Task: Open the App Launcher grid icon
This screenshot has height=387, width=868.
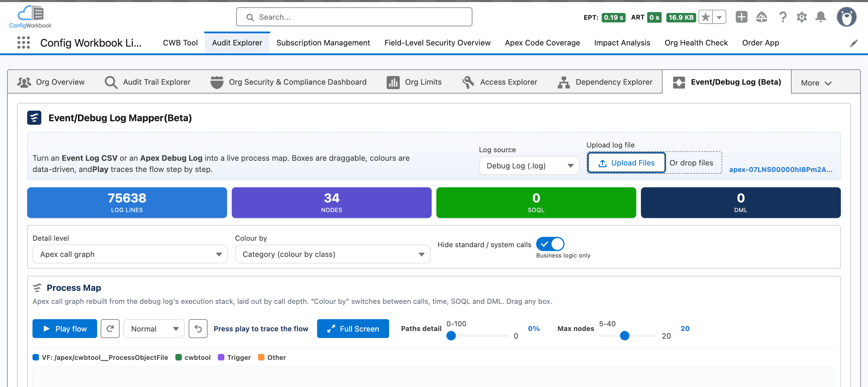Action: [x=24, y=43]
